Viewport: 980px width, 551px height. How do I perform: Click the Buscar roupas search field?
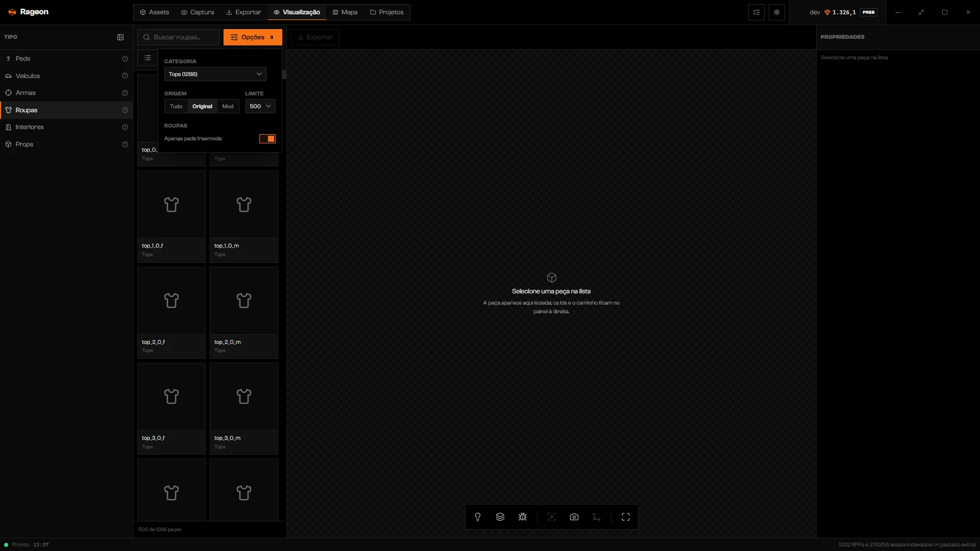click(x=178, y=37)
